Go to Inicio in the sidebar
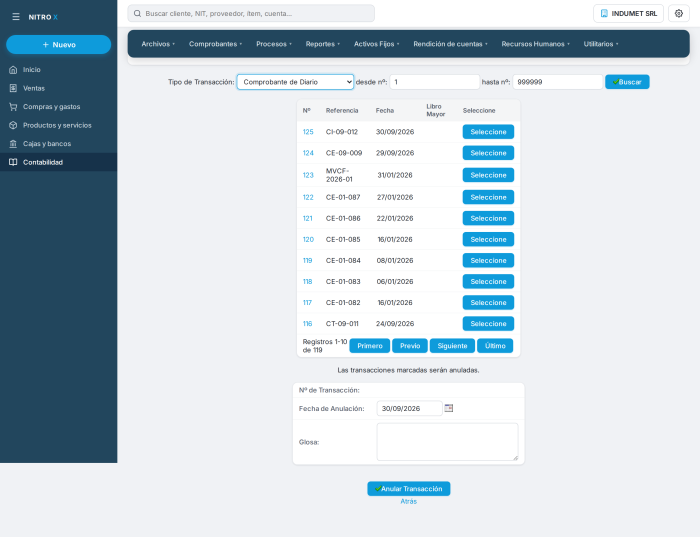The image size is (700, 537). (x=58, y=70)
